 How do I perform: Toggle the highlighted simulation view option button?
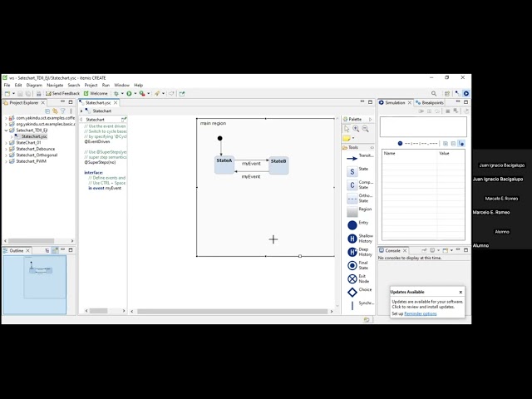[x=461, y=144]
